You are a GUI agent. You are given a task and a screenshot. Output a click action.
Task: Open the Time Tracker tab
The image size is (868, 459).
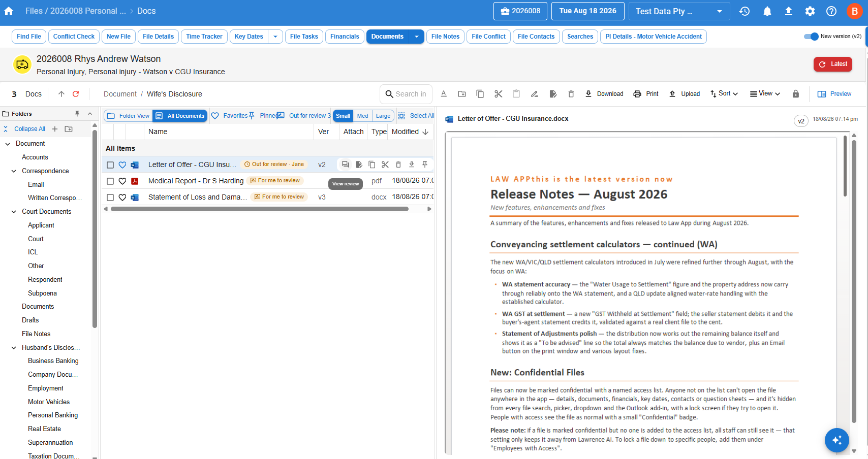point(204,37)
